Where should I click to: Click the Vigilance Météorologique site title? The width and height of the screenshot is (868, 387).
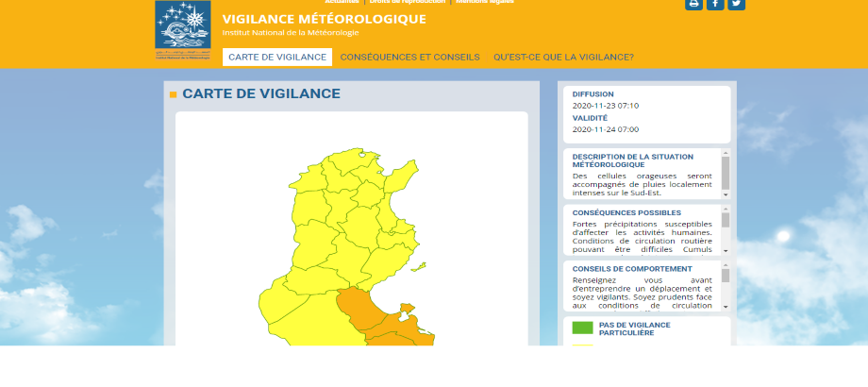[x=324, y=19]
